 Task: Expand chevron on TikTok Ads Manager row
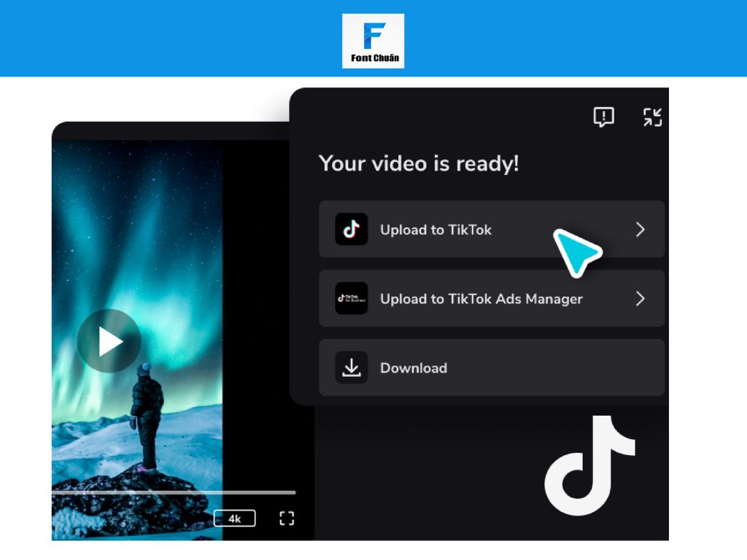pos(640,298)
